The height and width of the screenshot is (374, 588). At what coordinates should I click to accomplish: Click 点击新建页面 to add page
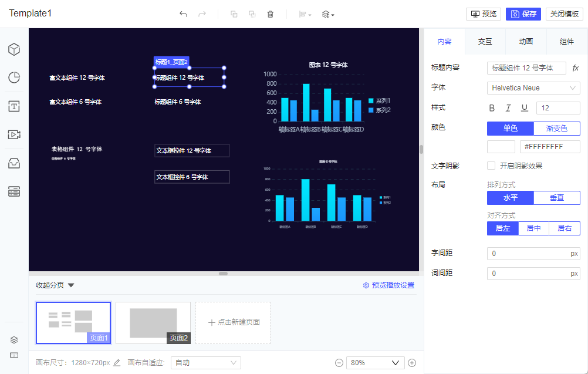pos(233,322)
